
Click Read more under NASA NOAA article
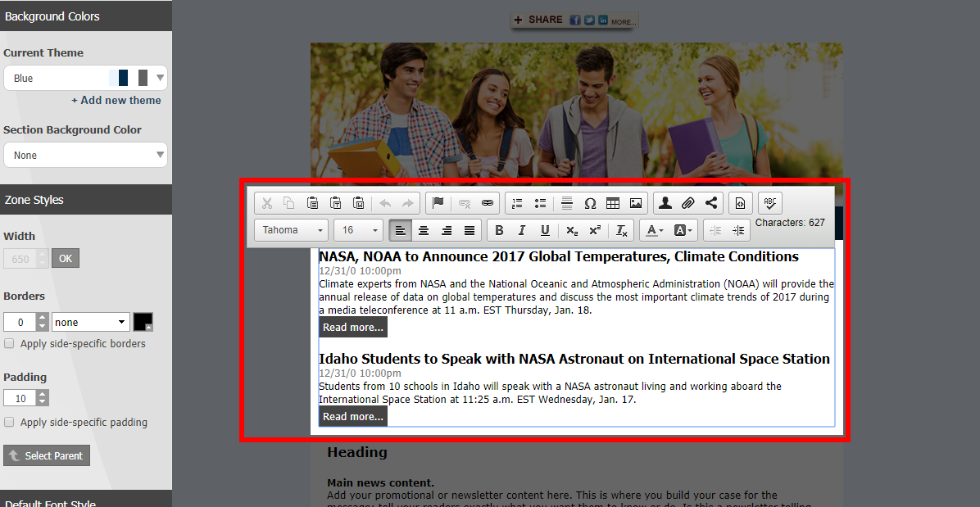tap(353, 327)
